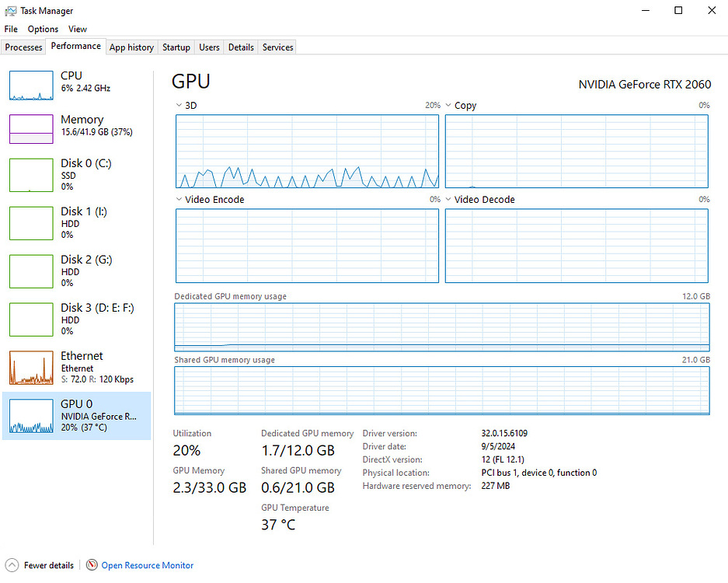Image resolution: width=728 pixels, height=583 pixels.
Task: Open the Disk 1 (I:) graph thumbnail
Action: (31, 223)
